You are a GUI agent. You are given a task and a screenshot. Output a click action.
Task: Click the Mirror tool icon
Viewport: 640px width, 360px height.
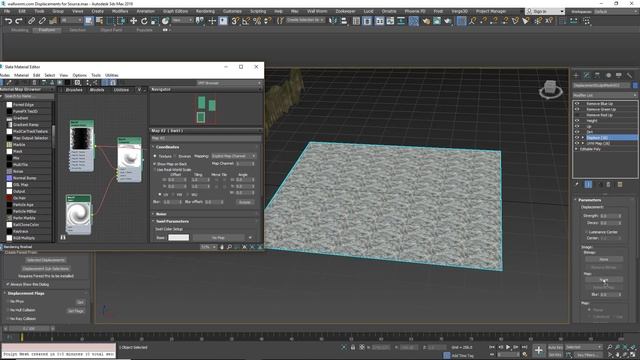(x=333, y=21)
